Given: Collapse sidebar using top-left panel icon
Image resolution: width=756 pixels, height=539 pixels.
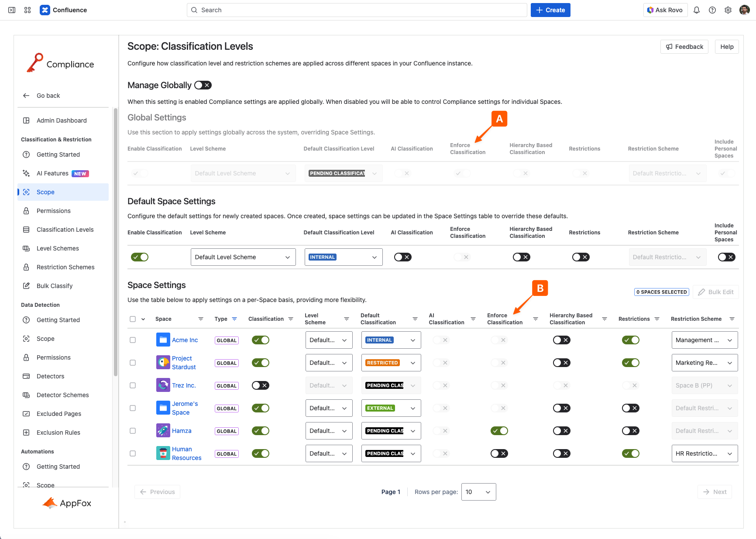Looking at the screenshot, I should [x=12, y=10].
